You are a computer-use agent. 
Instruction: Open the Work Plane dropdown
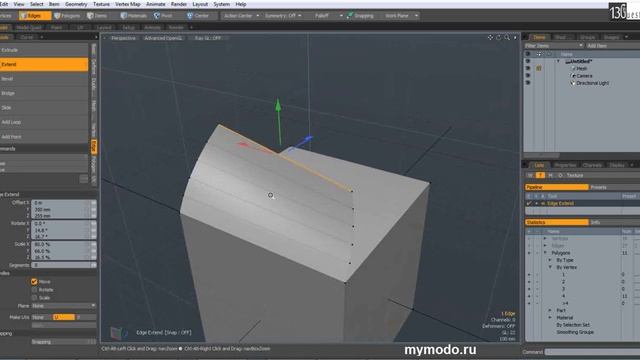(401, 16)
